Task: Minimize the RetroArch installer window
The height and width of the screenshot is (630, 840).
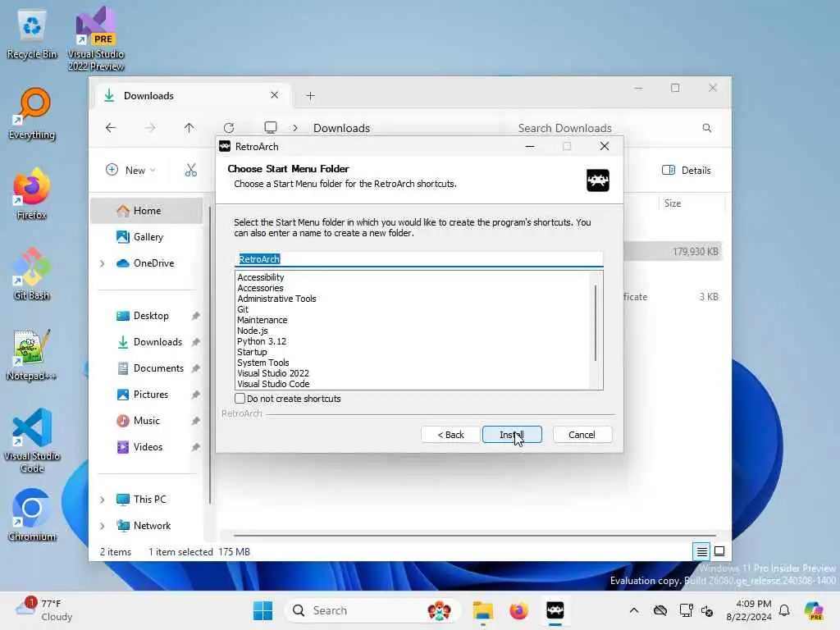Action: tap(530, 146)
